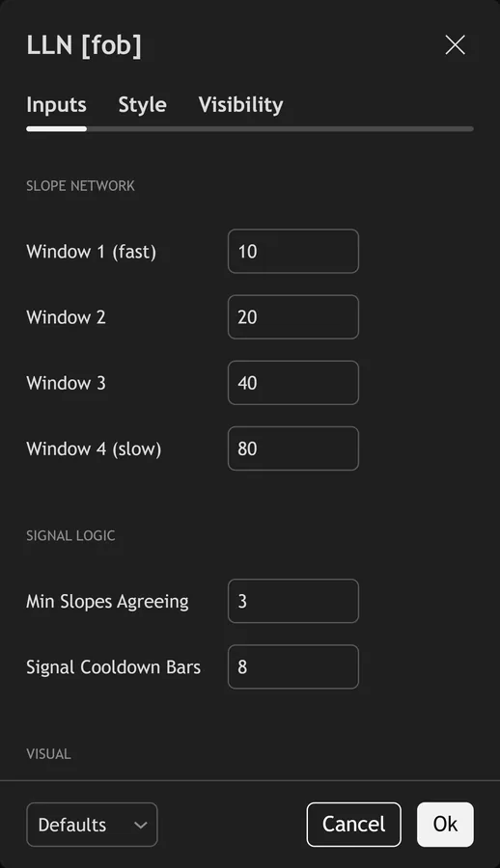Screen dimensions: 500x868
Task: Confirm settings with the Ok button
Action: coord(445,825)
